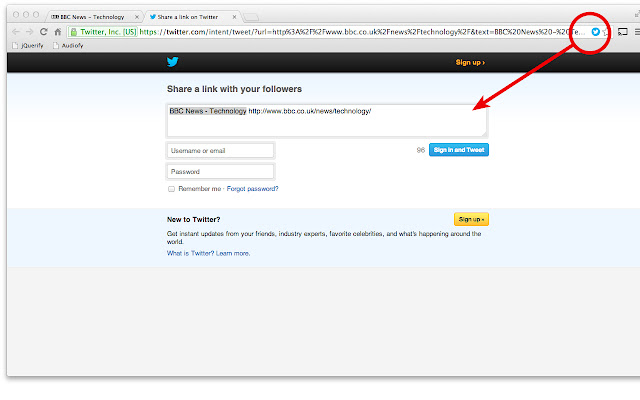The width and height of the screenshot is (640, 400).
Task: Go forward with the browser forward arrow
Action: pos(29,32)
